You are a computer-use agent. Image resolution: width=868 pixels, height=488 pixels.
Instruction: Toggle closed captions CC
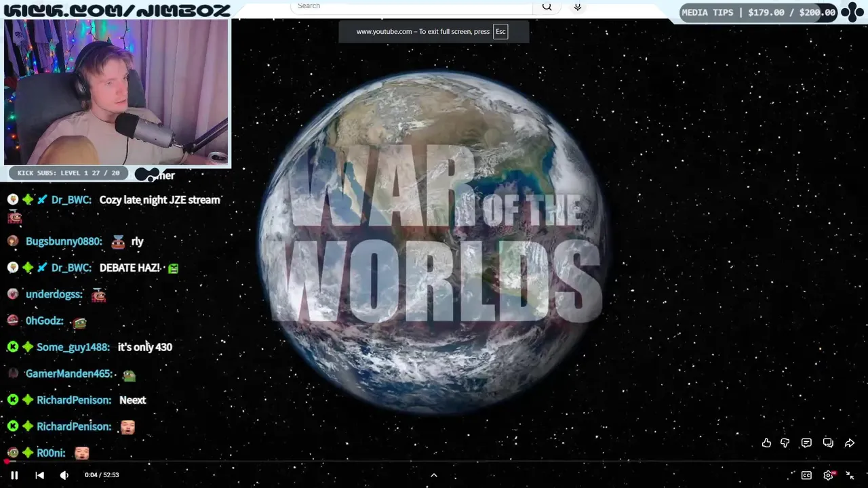(x=806, y=475)
